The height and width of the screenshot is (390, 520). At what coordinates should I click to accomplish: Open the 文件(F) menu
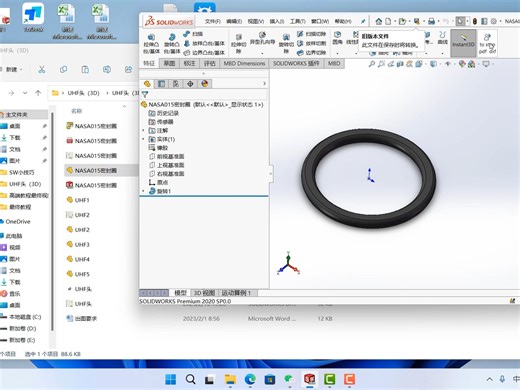[213, 21]
